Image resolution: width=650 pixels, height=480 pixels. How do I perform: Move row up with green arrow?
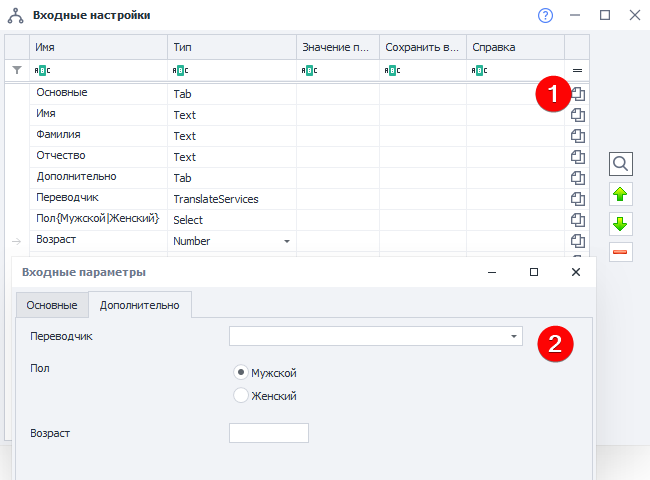coord(620,194)
